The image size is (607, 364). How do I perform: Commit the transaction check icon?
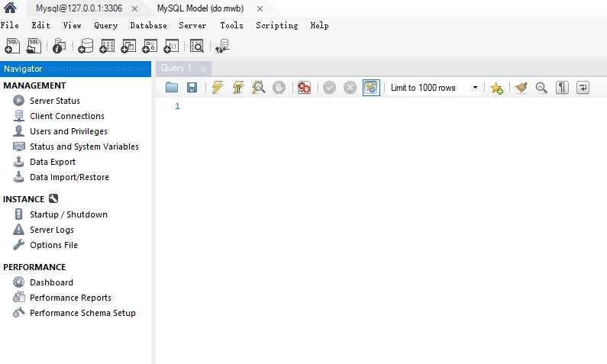(x=329, y=88)
